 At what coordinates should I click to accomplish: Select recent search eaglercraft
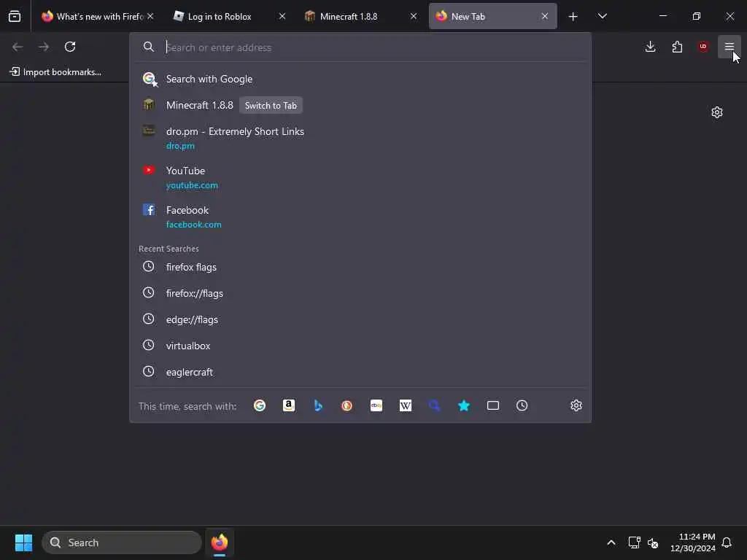pyautogui.click(x=360, y=372)
